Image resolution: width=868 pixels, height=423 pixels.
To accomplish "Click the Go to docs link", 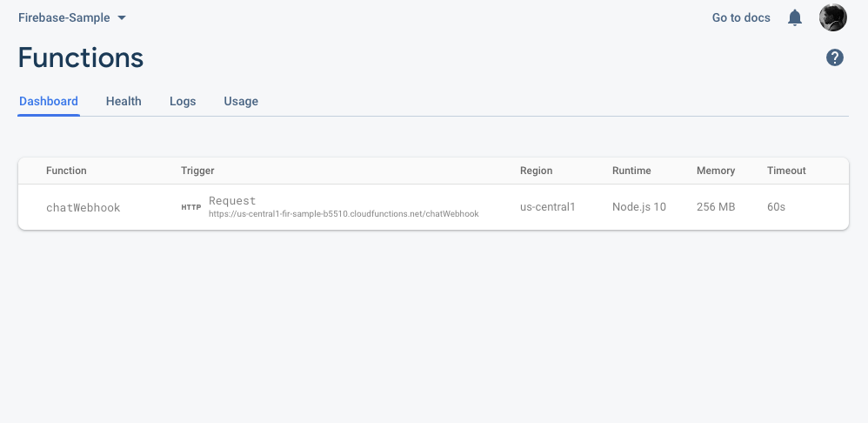I will pyautogui.click(x=741, y=17).
